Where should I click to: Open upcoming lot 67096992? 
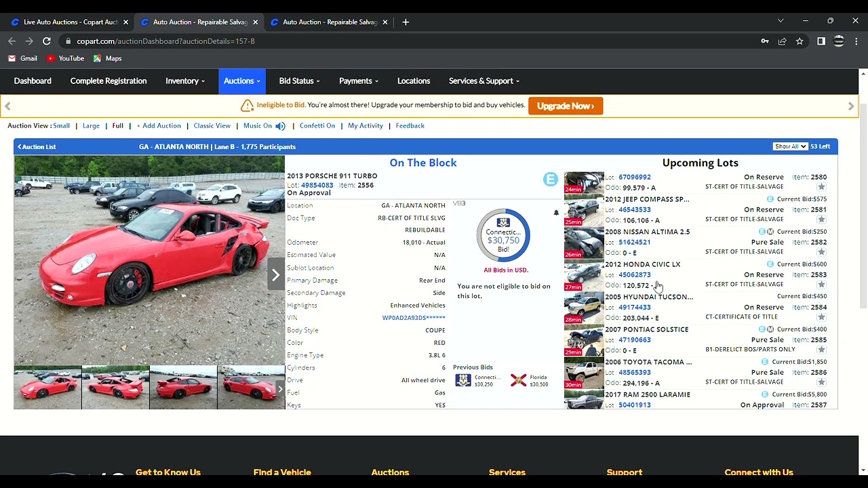[635, 177]
